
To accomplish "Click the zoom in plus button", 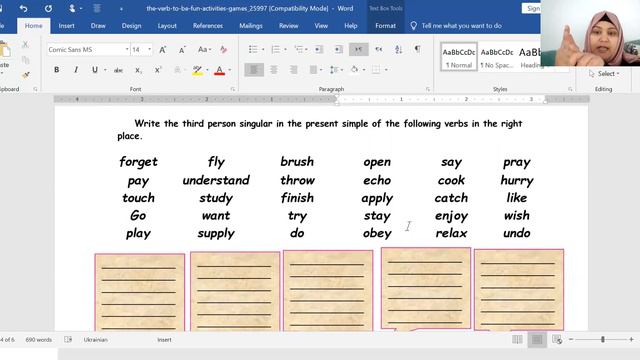I will [631, 339].
